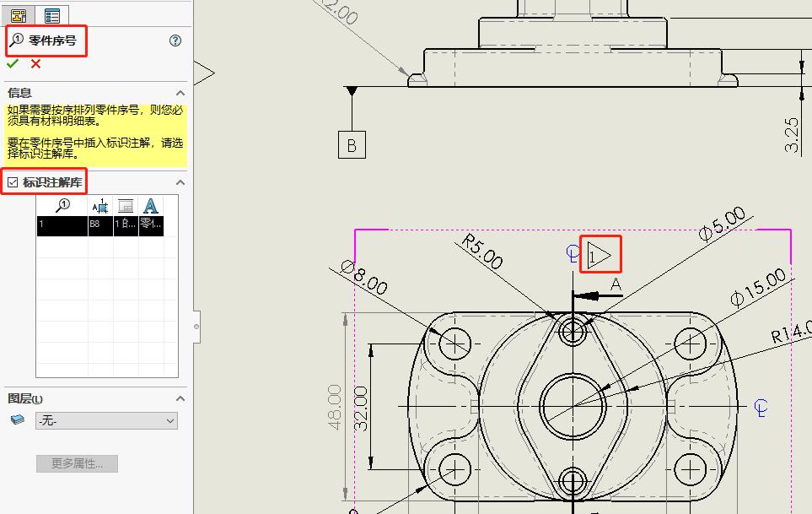The width and height of the screenshot is (812, 514).
Task: Collapse the 图层 section
Action: coord(180,398)
